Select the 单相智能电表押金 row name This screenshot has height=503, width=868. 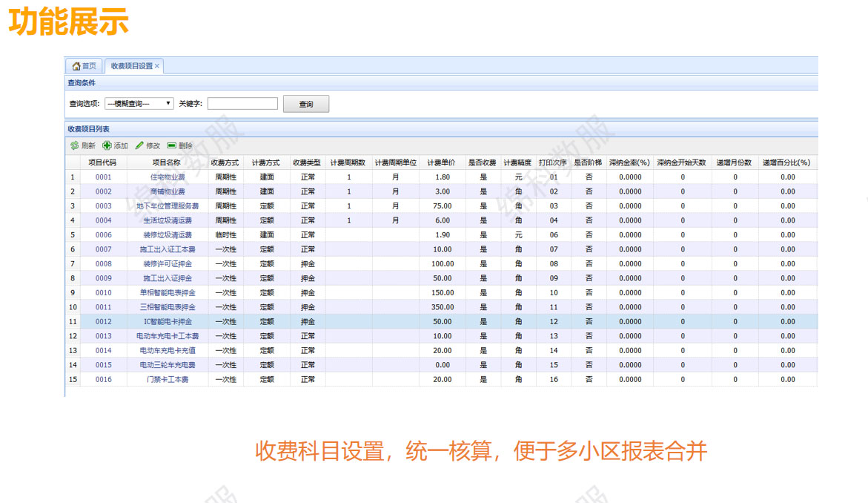point(168,292)
